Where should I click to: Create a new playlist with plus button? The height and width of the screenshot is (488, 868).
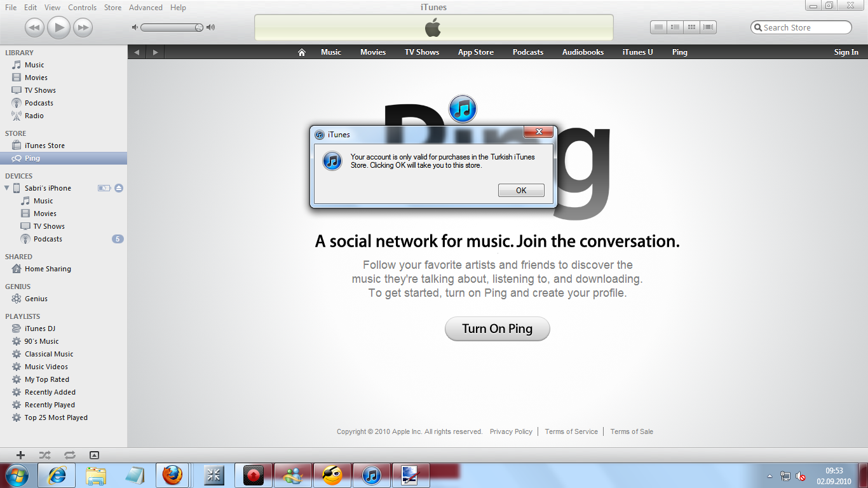pyautogui.click(x=20, y=455)
